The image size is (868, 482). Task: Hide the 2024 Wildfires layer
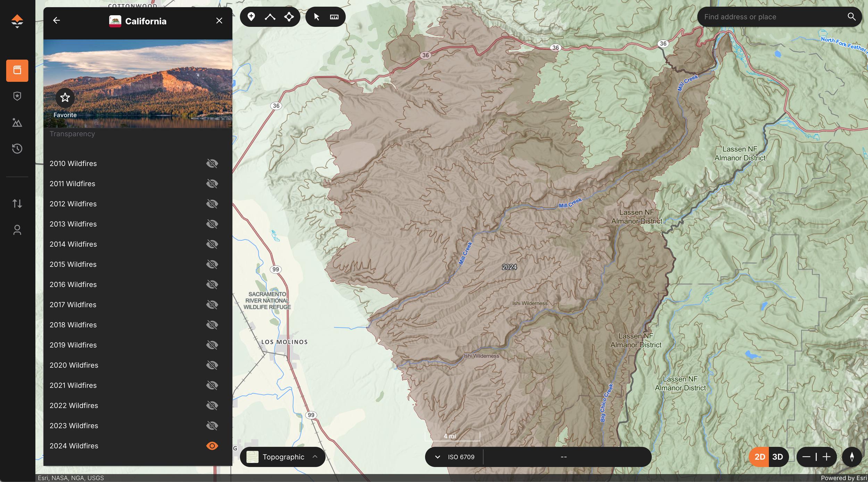212,445
